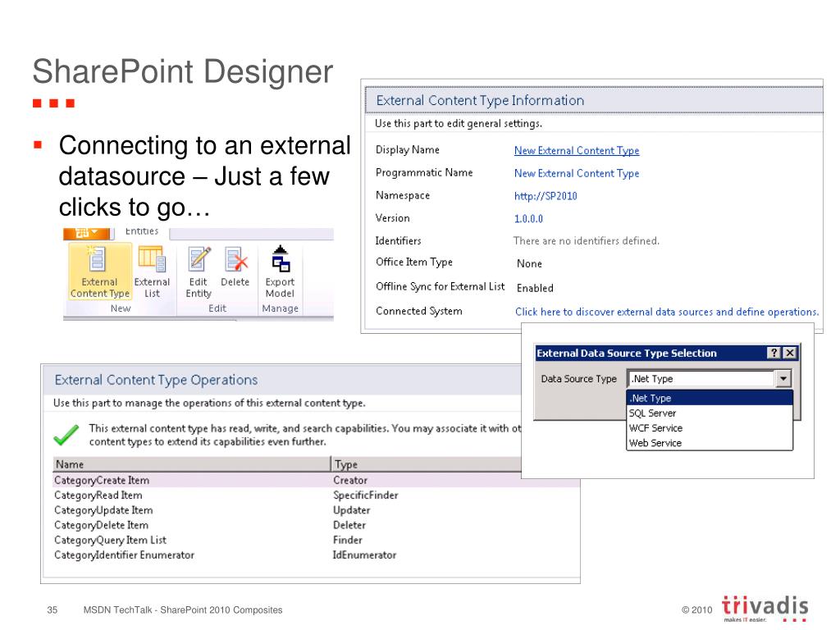Click the Name column header in operations table
Screen dimensions: 840x630
pyautogui.click(x=192, y=464)
